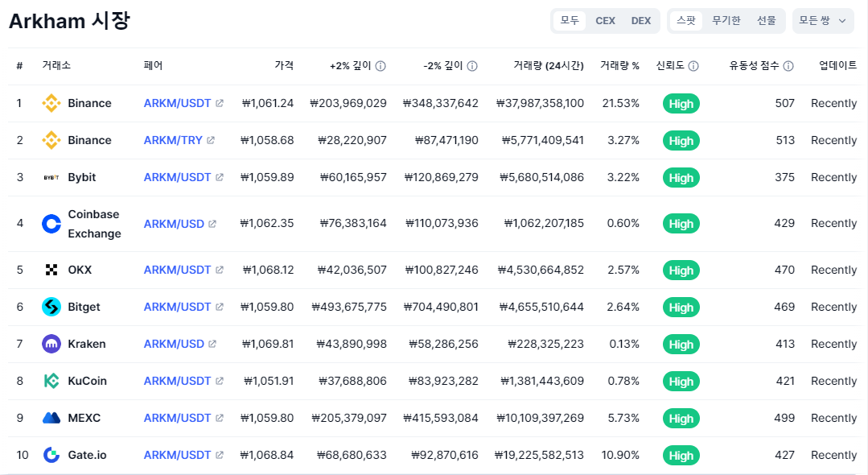Image resolution: width=868 pixels, height=475 pixels.
Task: Open Gate.io ARKM/USDT pair link
Action: 177,455
